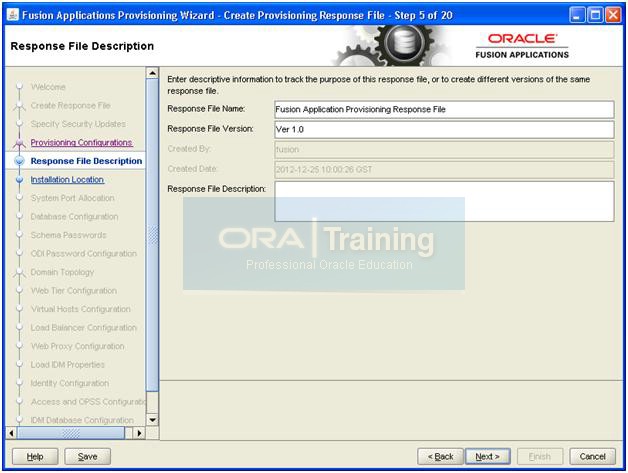The width and height of the screenshot is (628, 473).
Task: Cancel the provisioning wizard
Action: tap(593, 456)
